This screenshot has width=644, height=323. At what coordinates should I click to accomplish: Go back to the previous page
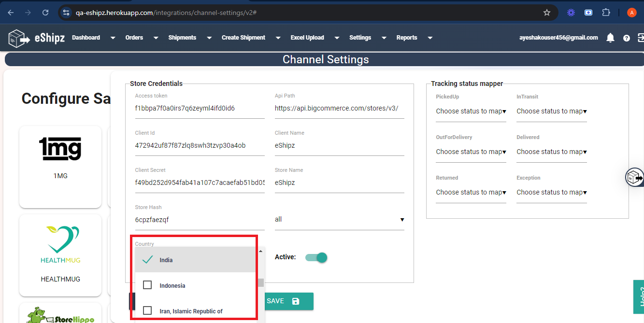pyautogui.click(x=11, y=13)
